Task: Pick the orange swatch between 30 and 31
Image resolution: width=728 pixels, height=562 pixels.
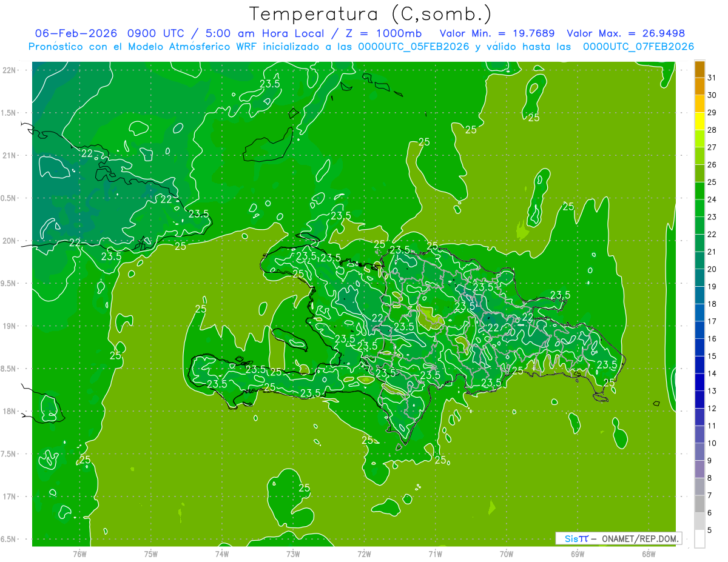Action: click(699, 86)
